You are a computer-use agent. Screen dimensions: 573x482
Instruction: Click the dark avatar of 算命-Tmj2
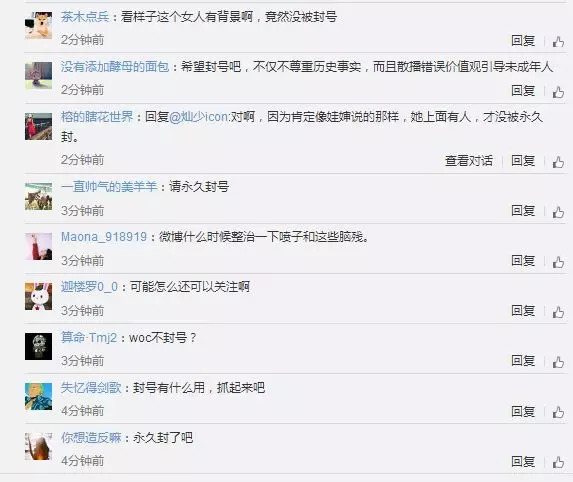point(38,346)
